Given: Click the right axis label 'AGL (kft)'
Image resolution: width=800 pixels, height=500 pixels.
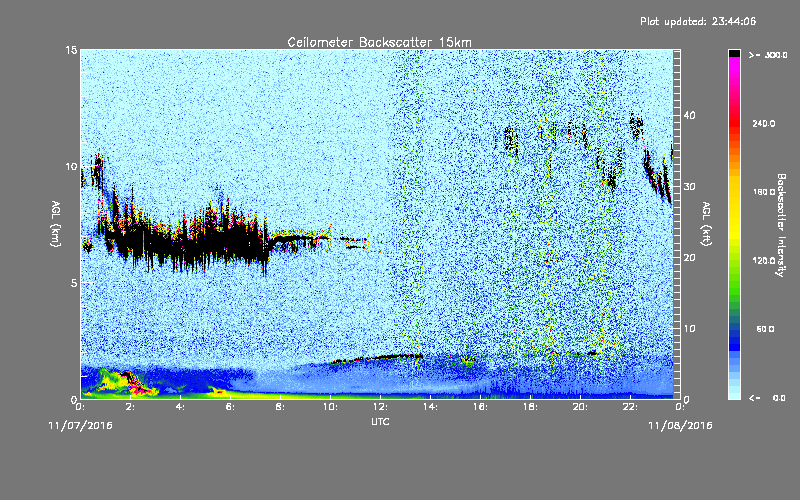Looking at the screenshot, I should (x=707, y=223).
